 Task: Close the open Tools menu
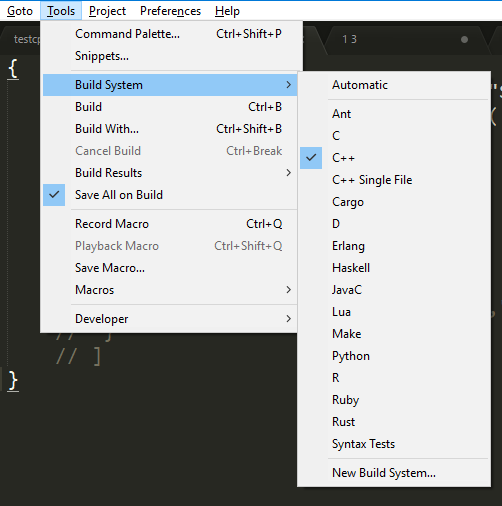point(61,11)
